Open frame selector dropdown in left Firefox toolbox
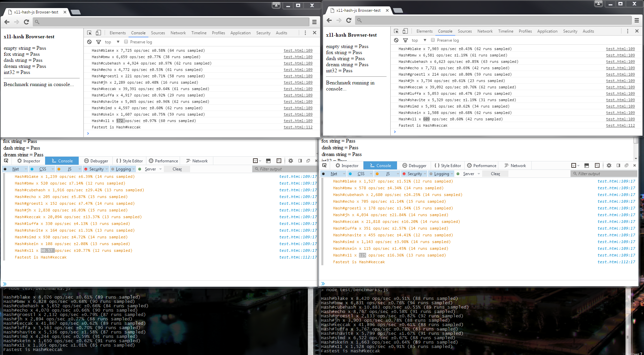 point(257,161)
